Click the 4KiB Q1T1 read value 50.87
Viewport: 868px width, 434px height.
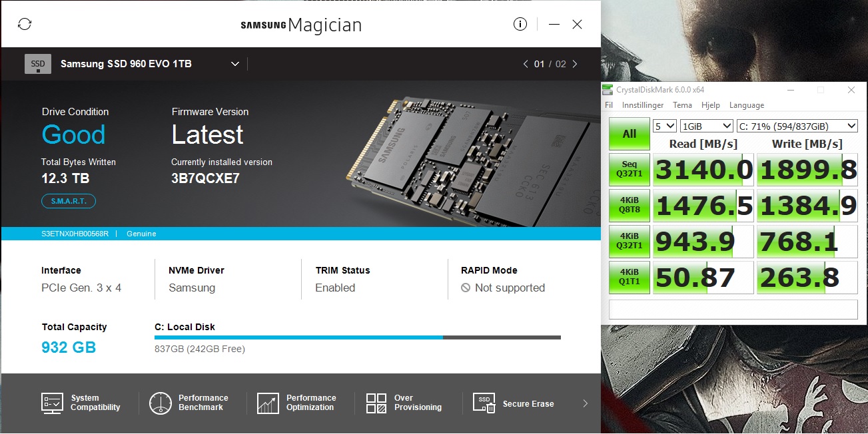[x=703, y=278]
